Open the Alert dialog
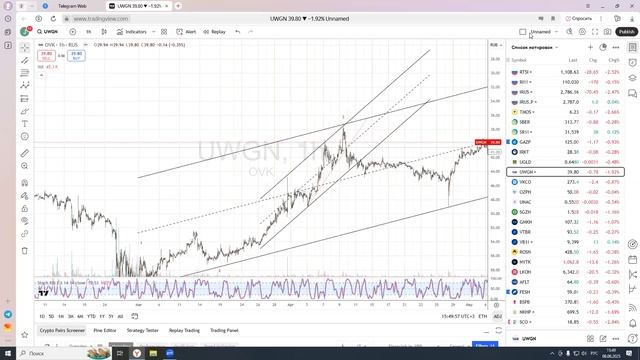The height and width of the screenshot is (360, 640). pyautogui.click(x=186, y=31)
